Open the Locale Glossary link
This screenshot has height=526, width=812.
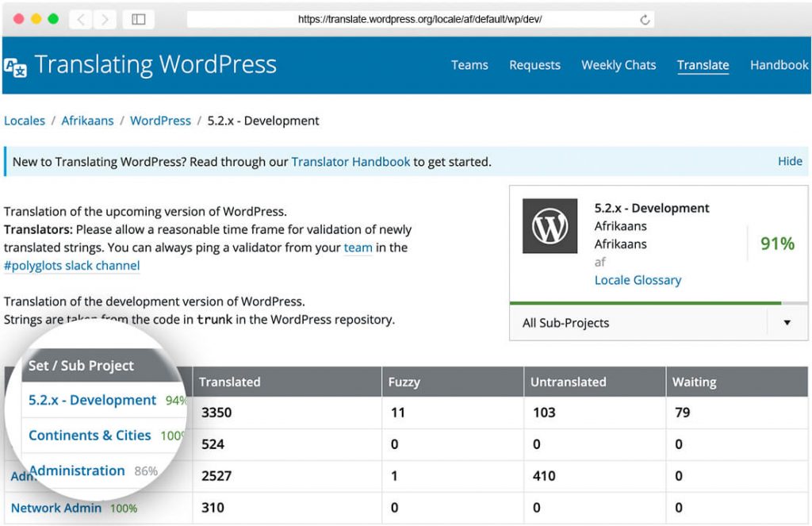[638, 280]
